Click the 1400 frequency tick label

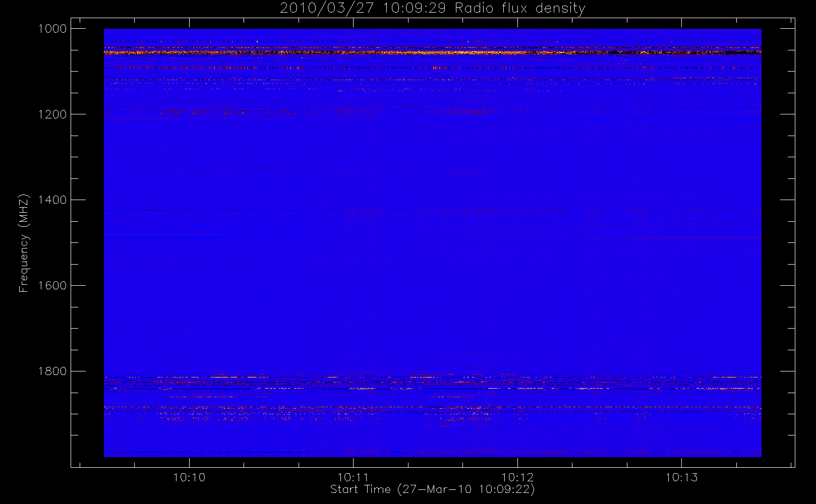(52, 200)
